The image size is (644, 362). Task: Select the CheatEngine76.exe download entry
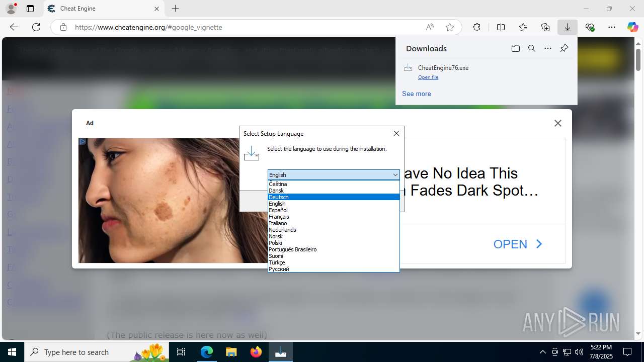(487, 72)
